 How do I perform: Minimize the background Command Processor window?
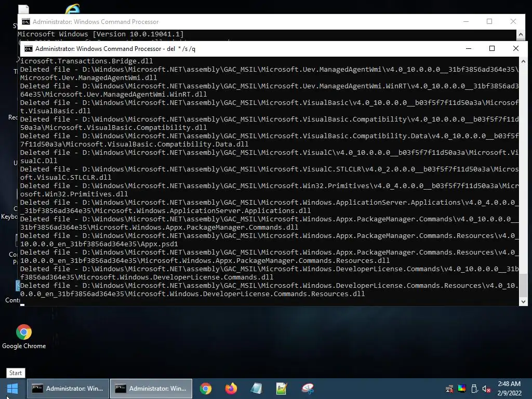tap(466, 21)
